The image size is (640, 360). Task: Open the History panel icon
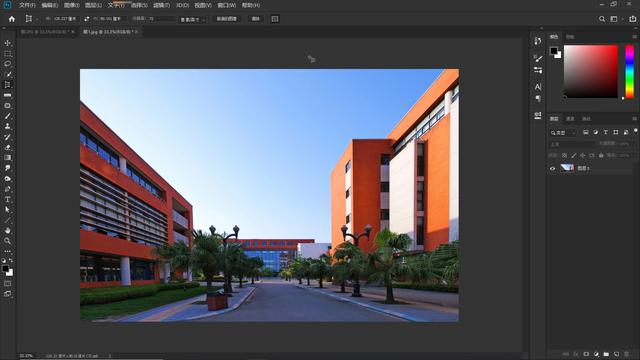tap(538, 41)
